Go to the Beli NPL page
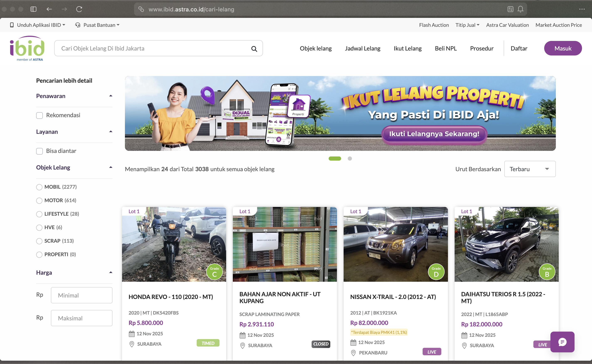 pyautogui.click(x=446, y=48)
